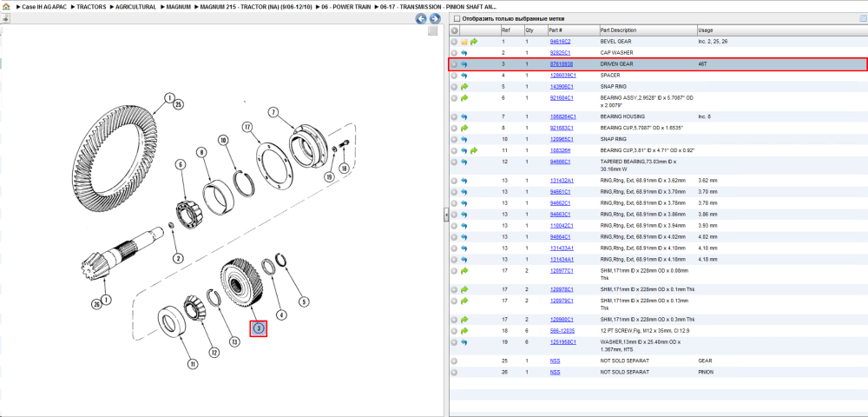Click the gray circle button on ref 26 NSS row
This screenshot has width=868, height=417.
(x=455, y=372)
